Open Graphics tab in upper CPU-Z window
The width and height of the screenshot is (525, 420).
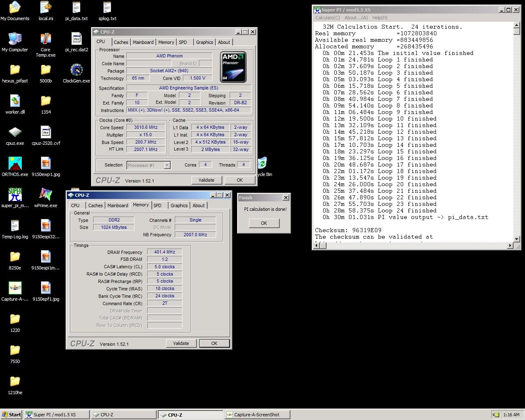pos(204,42)
